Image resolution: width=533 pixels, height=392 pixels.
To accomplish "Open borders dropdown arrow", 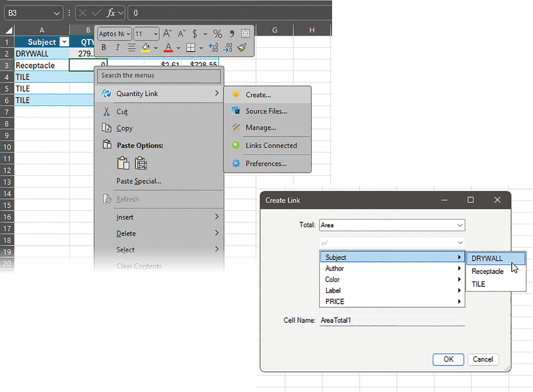I will pos(201,48).
